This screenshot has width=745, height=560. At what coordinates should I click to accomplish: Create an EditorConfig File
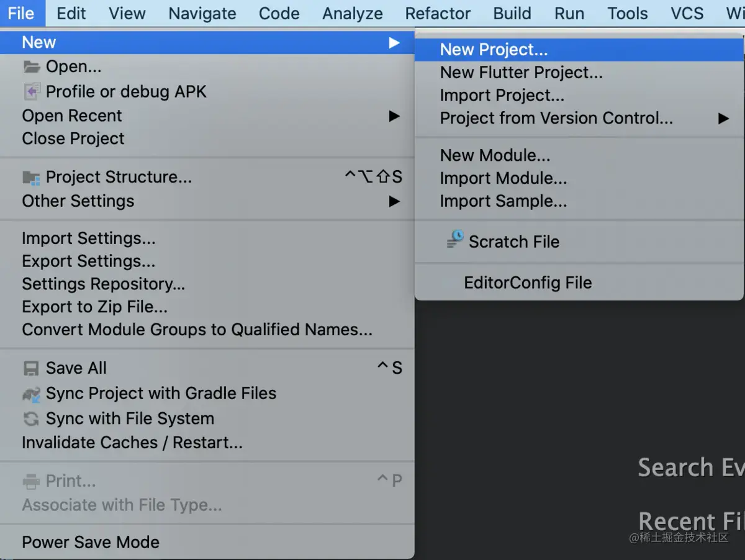(x=528, y=283)
